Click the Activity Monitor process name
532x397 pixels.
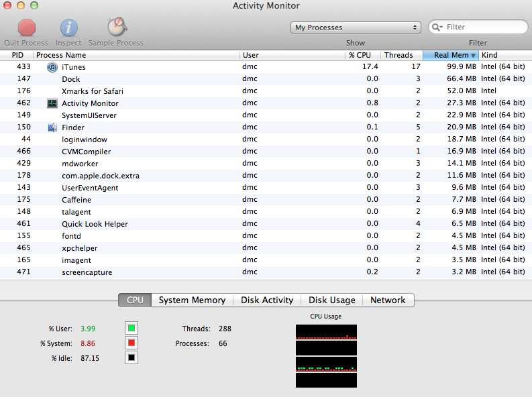(x=90, y=103)
